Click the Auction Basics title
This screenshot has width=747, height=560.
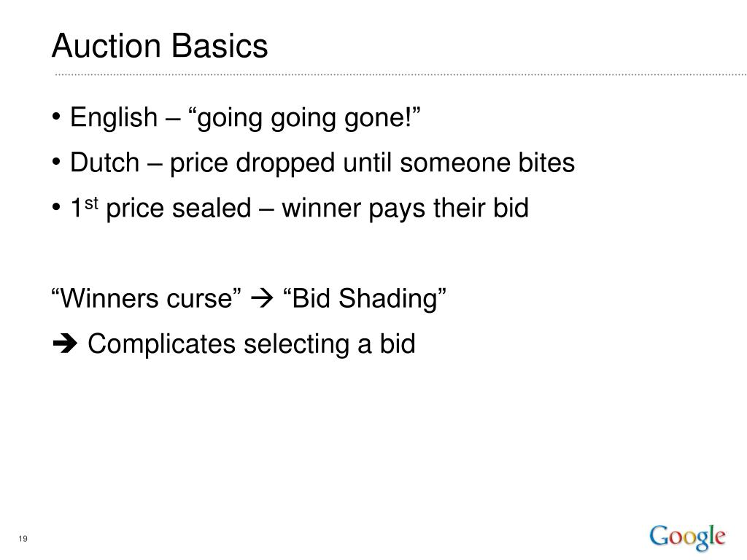coord(160,46)
